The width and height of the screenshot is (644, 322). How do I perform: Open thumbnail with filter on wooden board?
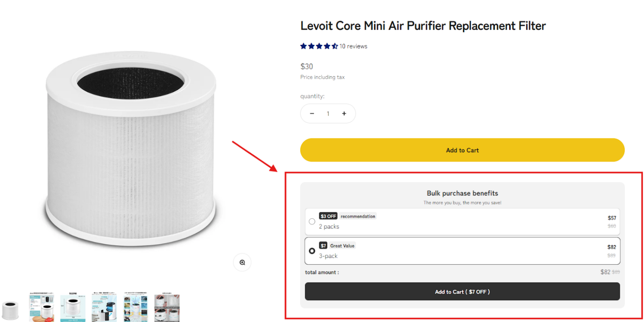pyautogui.click(x=42, y=308)
